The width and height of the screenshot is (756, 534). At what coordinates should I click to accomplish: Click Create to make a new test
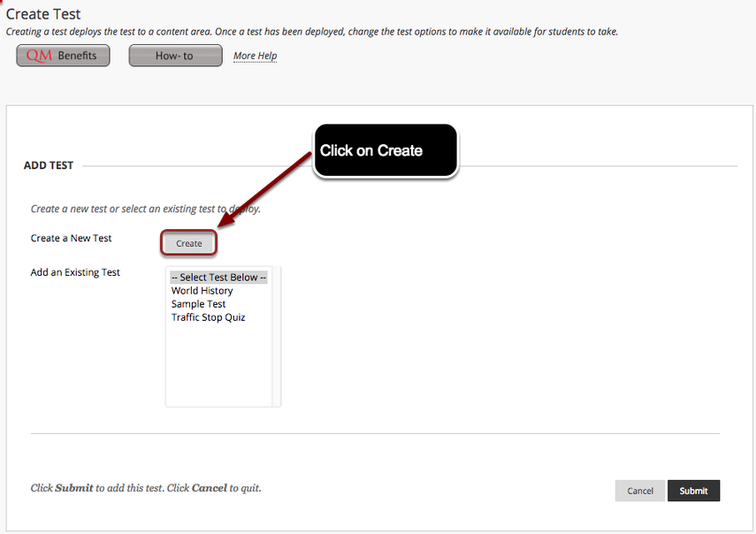point(188,242)
